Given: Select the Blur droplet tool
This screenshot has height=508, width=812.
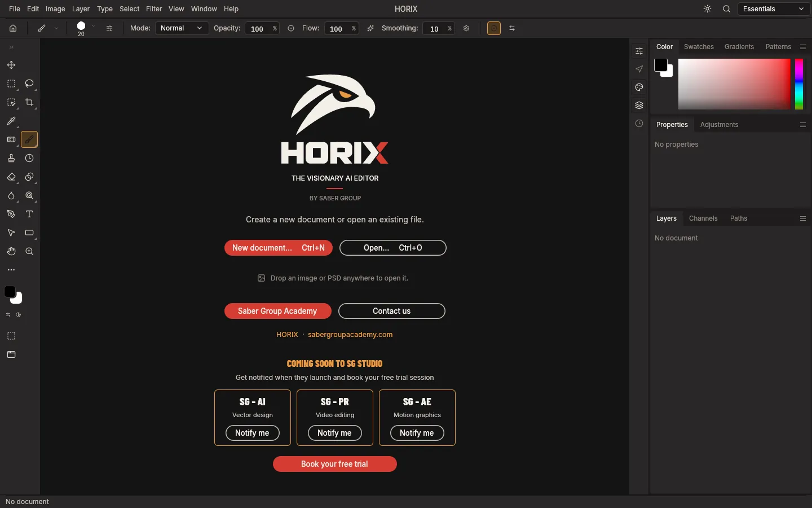Looking at the screenshot, I should point(11,195).
